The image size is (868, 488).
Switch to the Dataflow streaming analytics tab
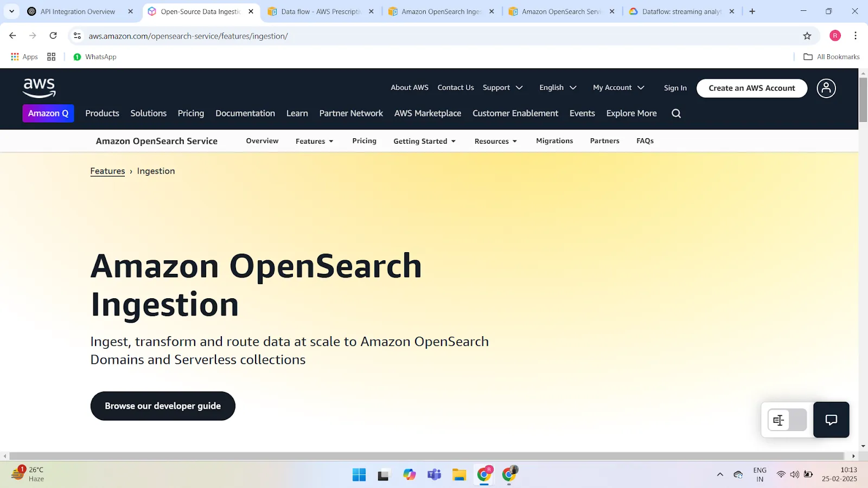pos(681,11)
